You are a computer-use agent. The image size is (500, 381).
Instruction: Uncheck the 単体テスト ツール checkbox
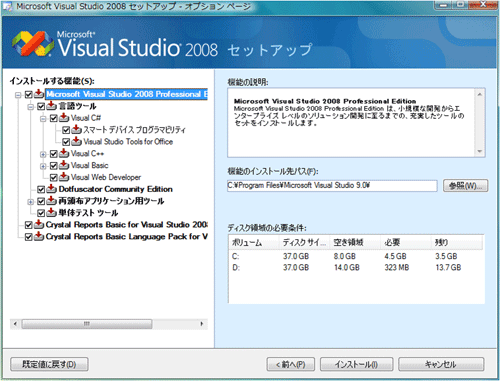(x=41, y=213)
